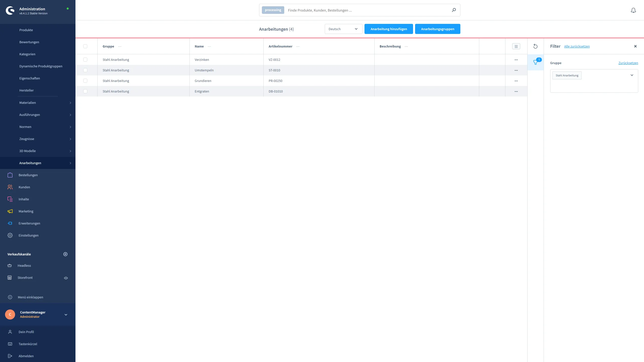Open row actions for Entgraten

point(516,92)
